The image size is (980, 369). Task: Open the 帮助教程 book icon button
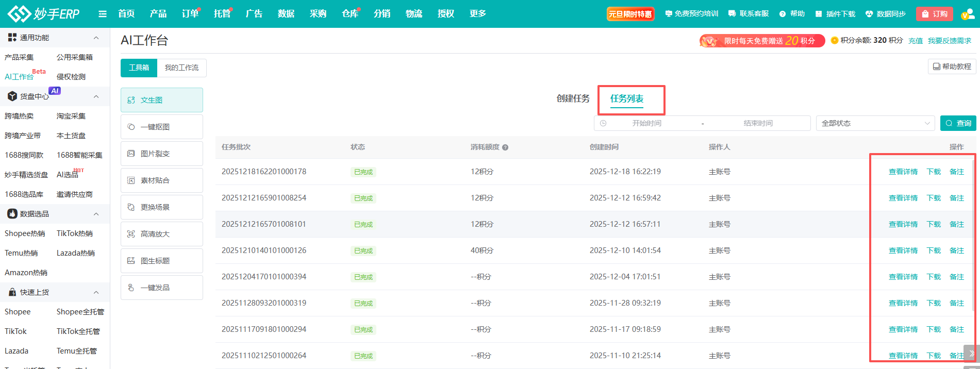pos(952,66)
